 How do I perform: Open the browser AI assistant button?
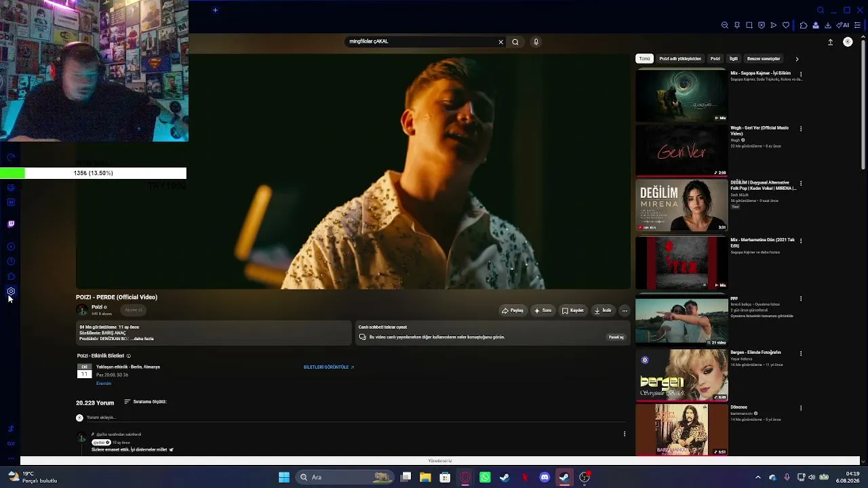pyautogui.click(x=843, y=25)
